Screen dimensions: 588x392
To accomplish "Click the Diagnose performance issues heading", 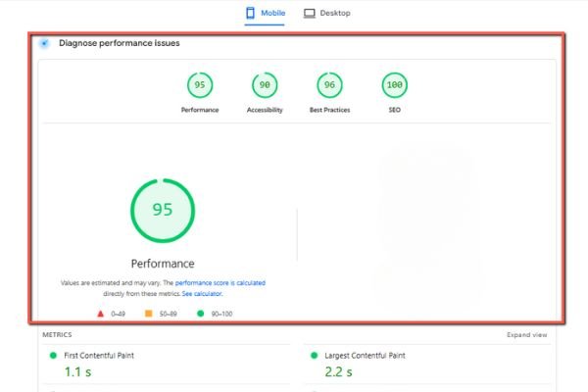I will (x=119, y=43).
